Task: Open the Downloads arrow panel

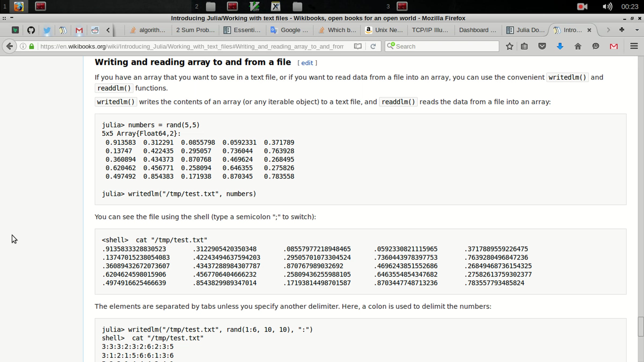Action: click(560, 46)
